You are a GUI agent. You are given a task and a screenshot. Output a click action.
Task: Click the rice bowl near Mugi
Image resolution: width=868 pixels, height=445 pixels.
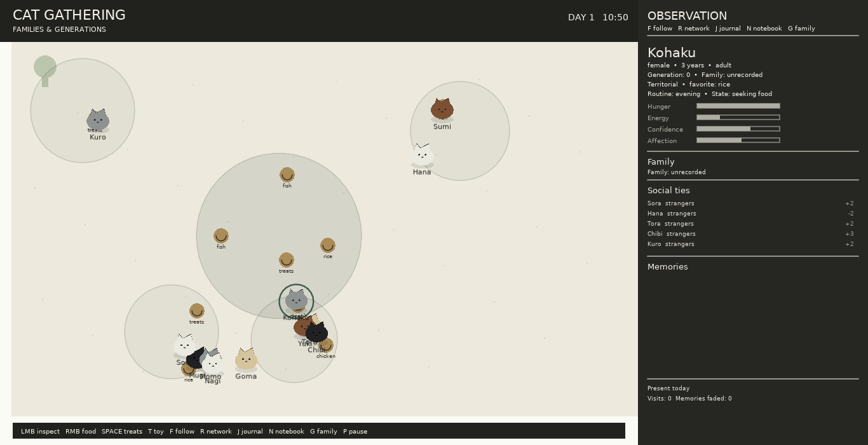tap(188, 369)
